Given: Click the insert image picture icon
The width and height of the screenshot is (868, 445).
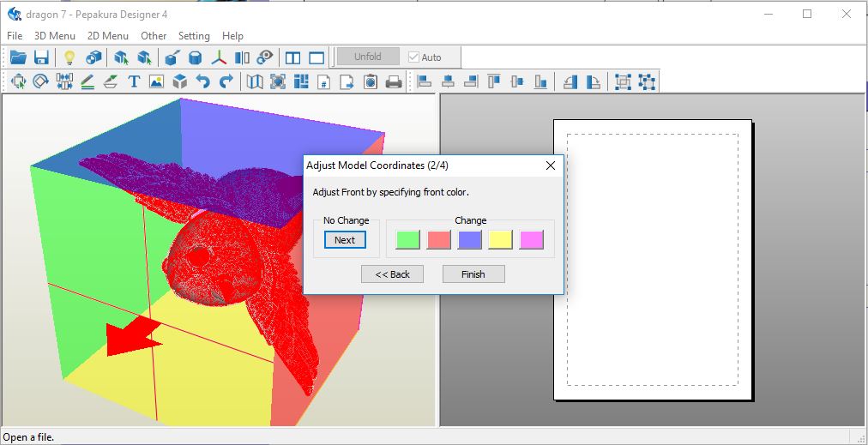Looking at the screenshot, I should tap(157, 82).
